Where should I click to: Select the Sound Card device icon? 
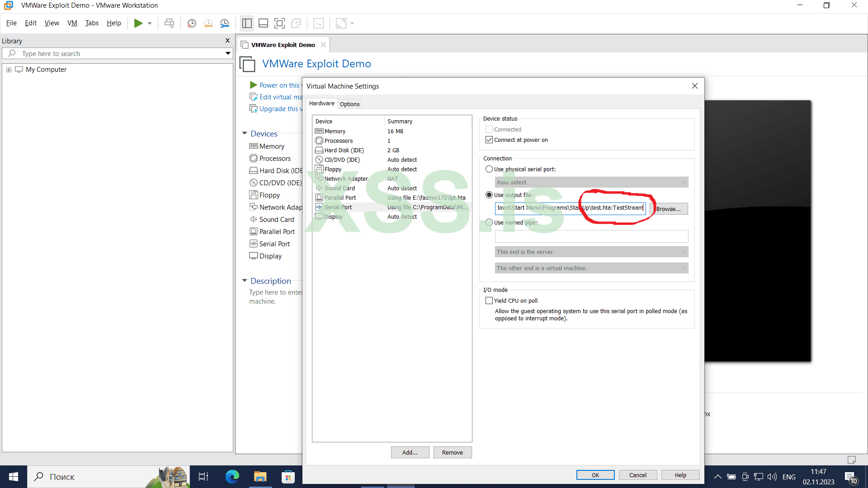point(319,188)
